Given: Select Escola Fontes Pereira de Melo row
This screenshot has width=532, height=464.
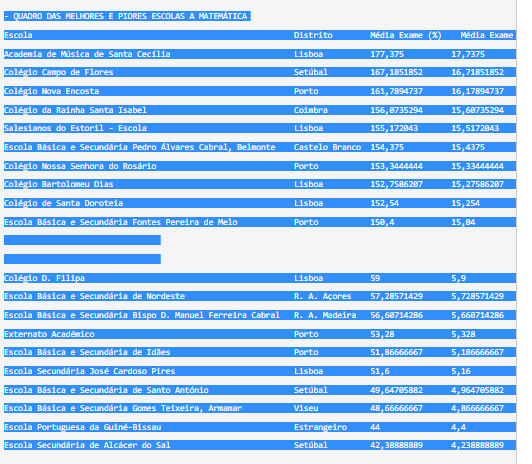Looking at the screenshot, I should point(260,222).
